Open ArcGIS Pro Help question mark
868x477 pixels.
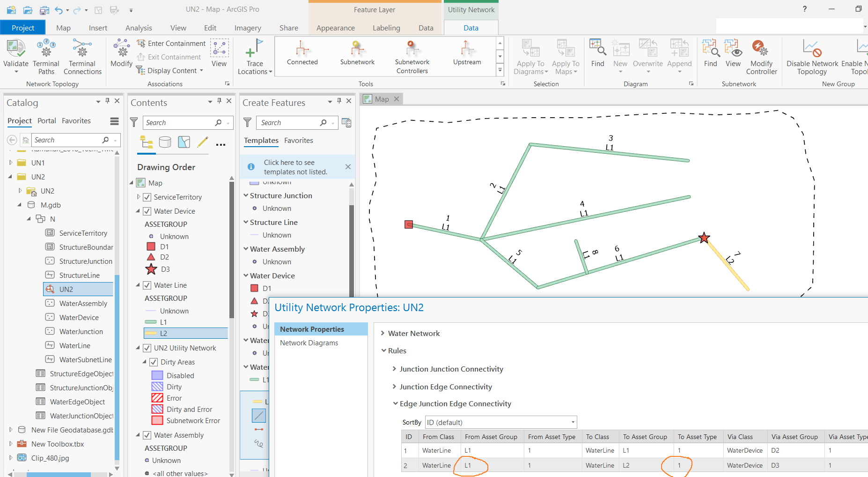coord(805,9)
